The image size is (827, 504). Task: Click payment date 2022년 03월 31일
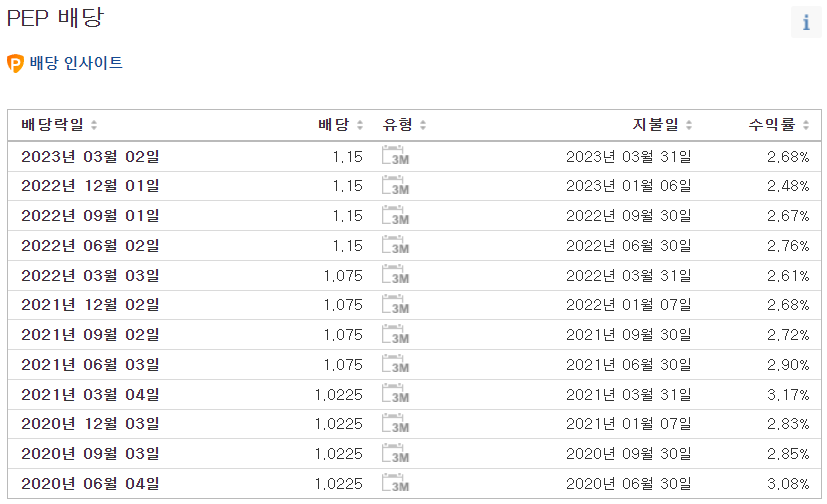point(628,276)
